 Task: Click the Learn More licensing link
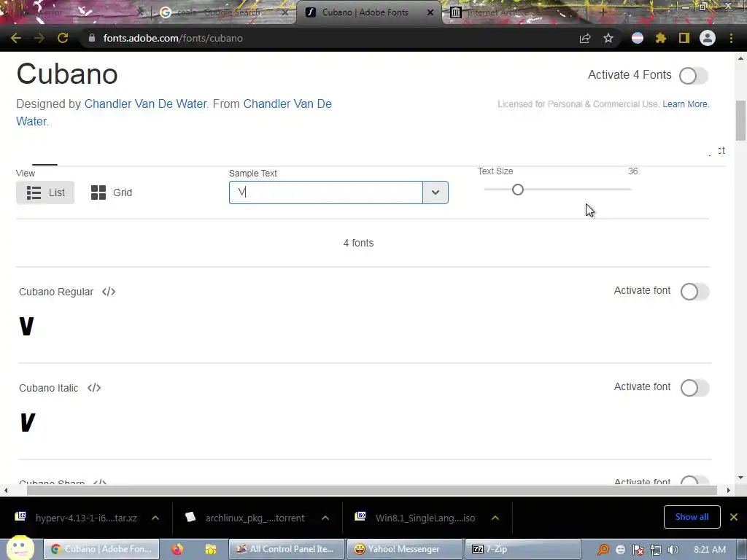685,104
